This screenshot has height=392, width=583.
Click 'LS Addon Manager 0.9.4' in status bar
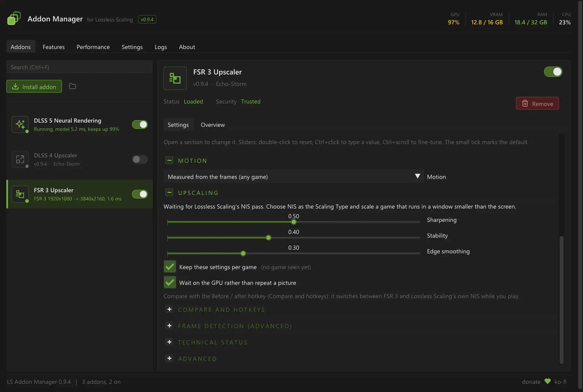[39, 382]
